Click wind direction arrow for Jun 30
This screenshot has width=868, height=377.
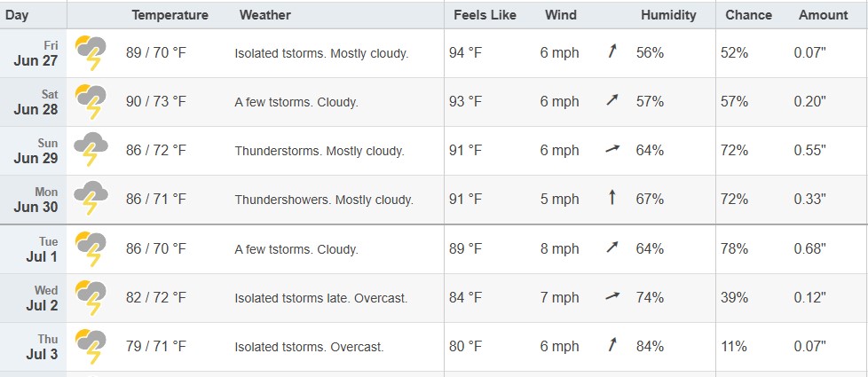[612, 197]
